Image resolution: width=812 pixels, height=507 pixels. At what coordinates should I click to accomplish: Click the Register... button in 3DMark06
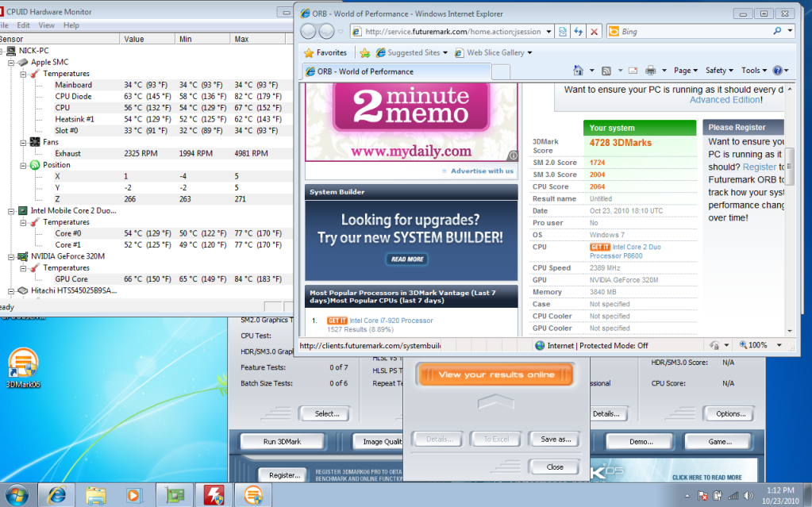coord(284,475)
